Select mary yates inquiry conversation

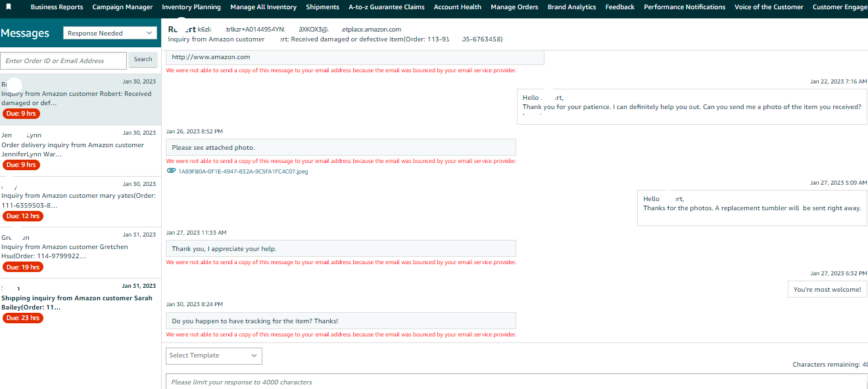click(x=80, y=202)
